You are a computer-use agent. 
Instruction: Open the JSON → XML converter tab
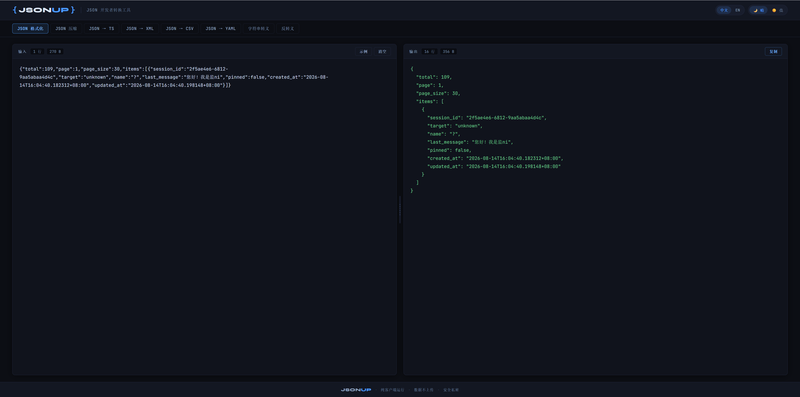[x=140, y=29]
